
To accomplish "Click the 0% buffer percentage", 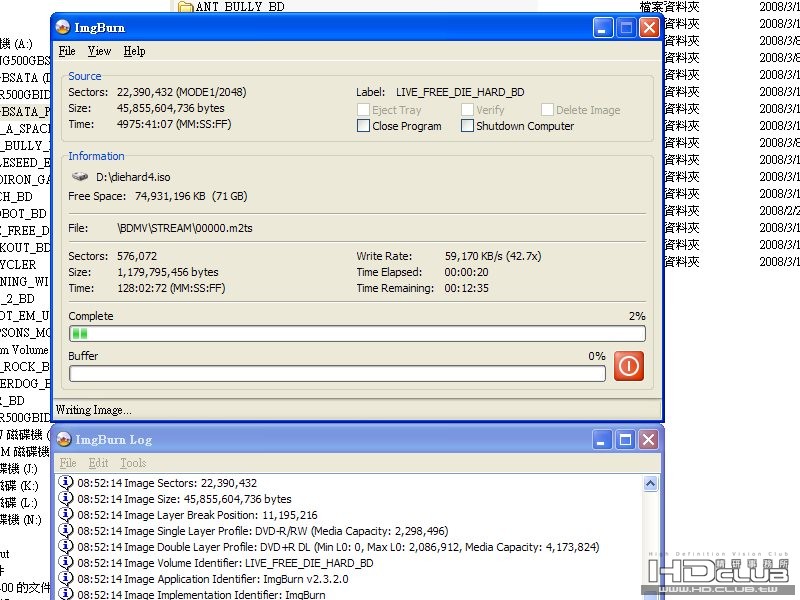I will 597,356.
